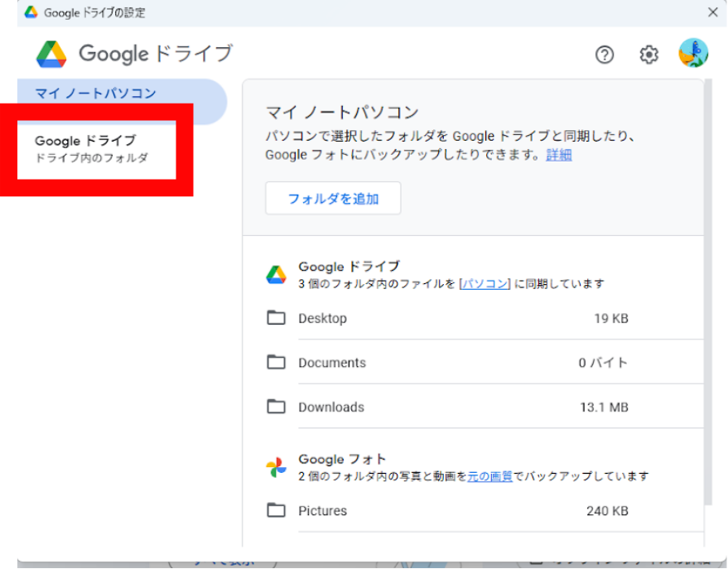Screen dimensions: 728x569
Task: Close the Google ドライブの設定 window
Action: (x=713, y=12)
